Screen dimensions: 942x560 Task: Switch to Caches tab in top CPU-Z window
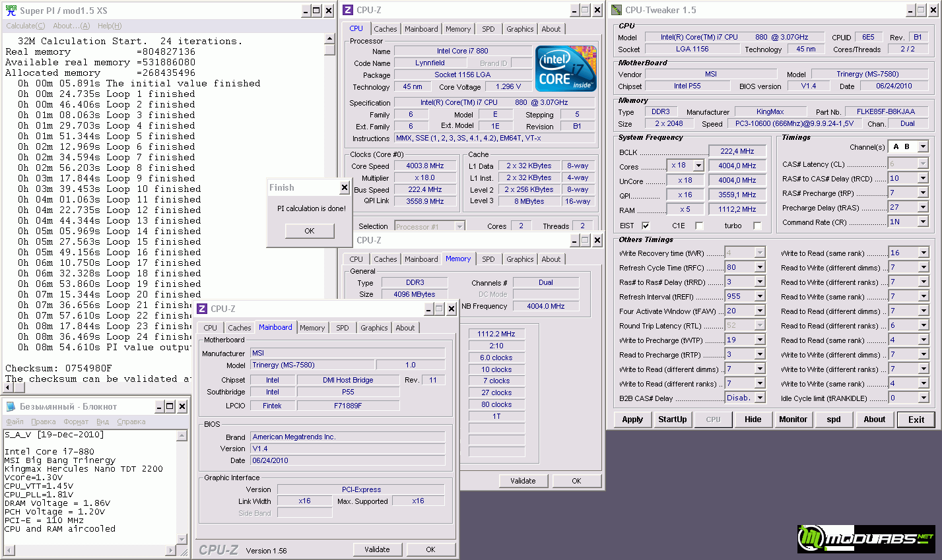tap(386, 29)
